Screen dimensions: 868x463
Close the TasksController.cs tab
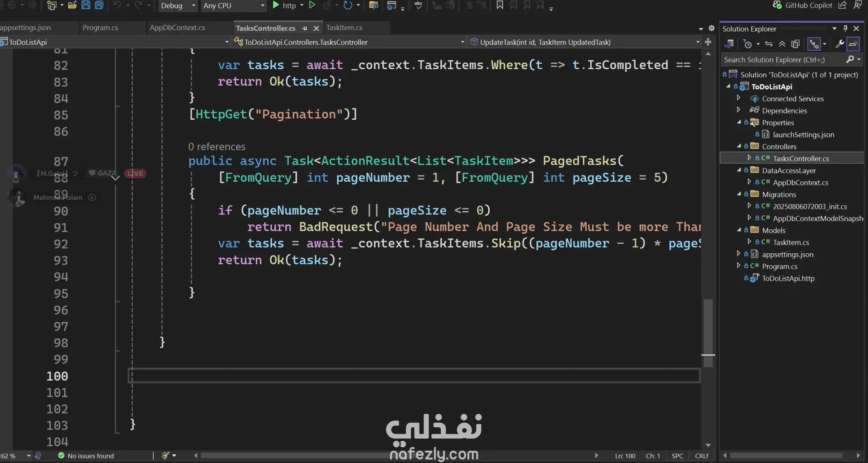316,28
